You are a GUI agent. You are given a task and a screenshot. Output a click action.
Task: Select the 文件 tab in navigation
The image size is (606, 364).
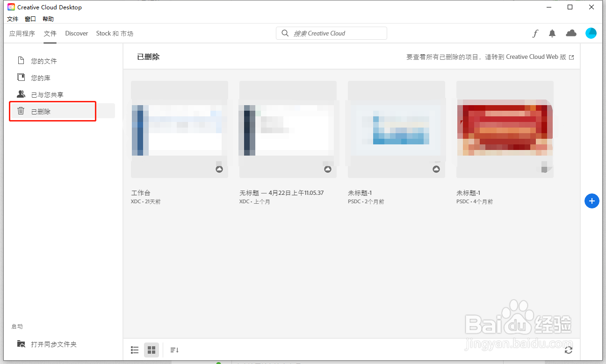pos(50,34)
